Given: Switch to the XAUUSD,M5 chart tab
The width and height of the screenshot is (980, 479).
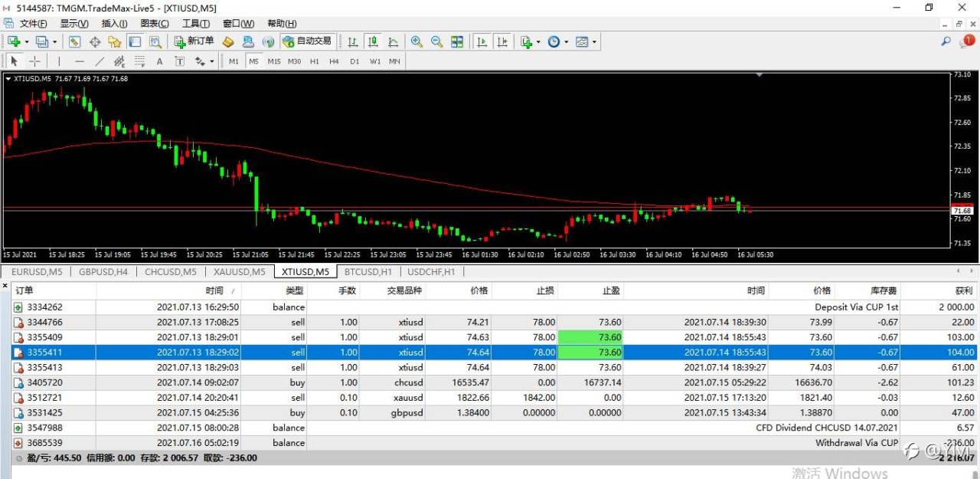Looking at the screenshot, I should click(240, 271).
